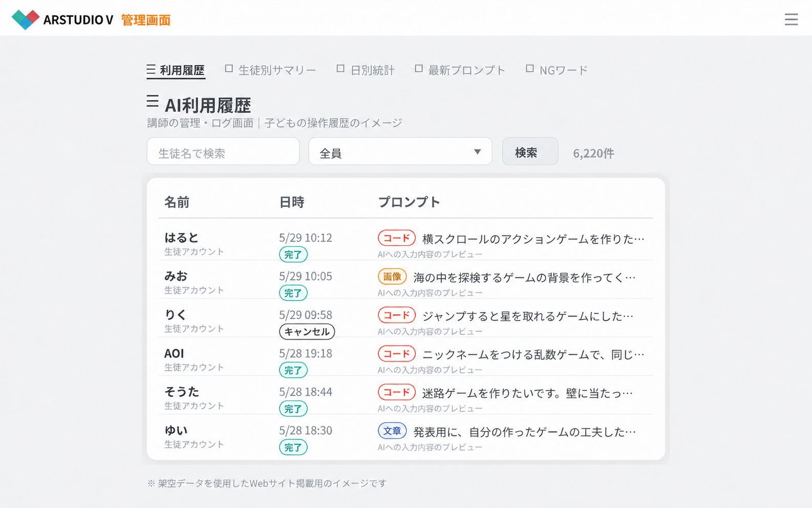Go to 最新プロンプト tab

coord(460,70)
